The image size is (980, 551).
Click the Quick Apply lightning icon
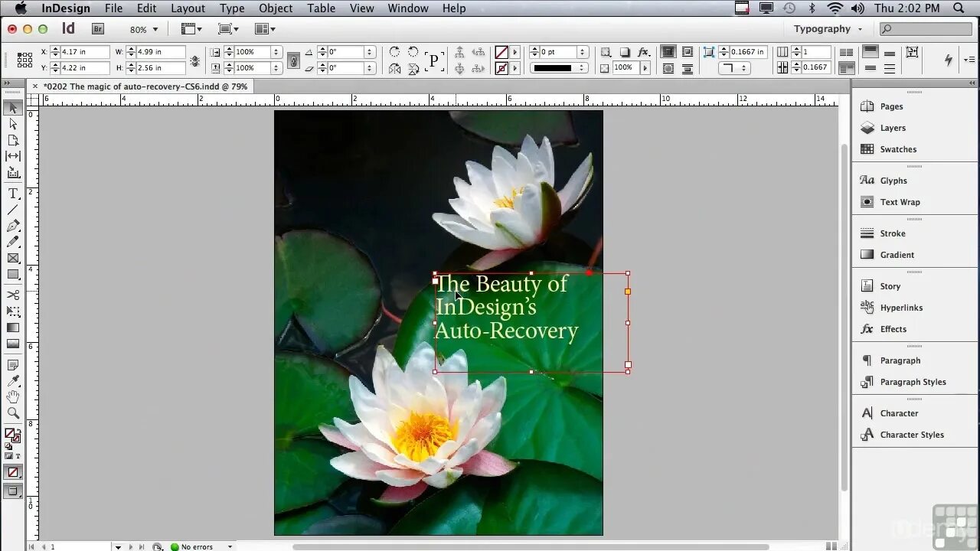[x=949, y=60]
